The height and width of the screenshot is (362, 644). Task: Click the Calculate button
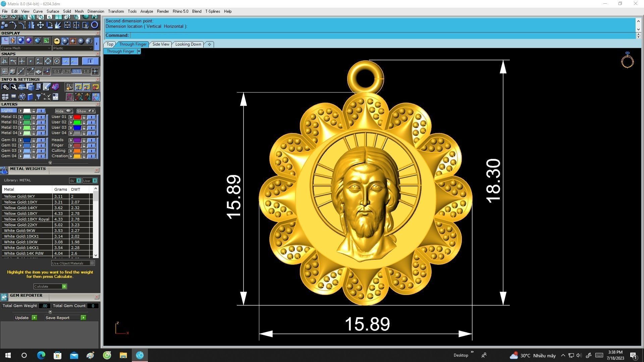(x=50, y=287)
